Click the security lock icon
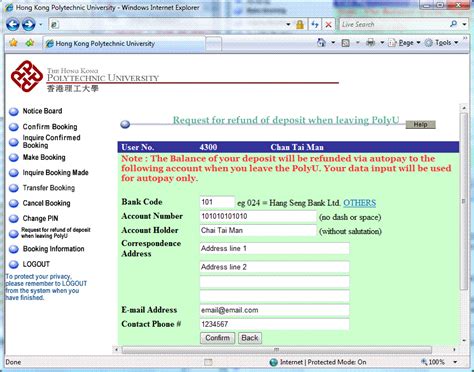474x372 pixels. [x=300, y=24]
